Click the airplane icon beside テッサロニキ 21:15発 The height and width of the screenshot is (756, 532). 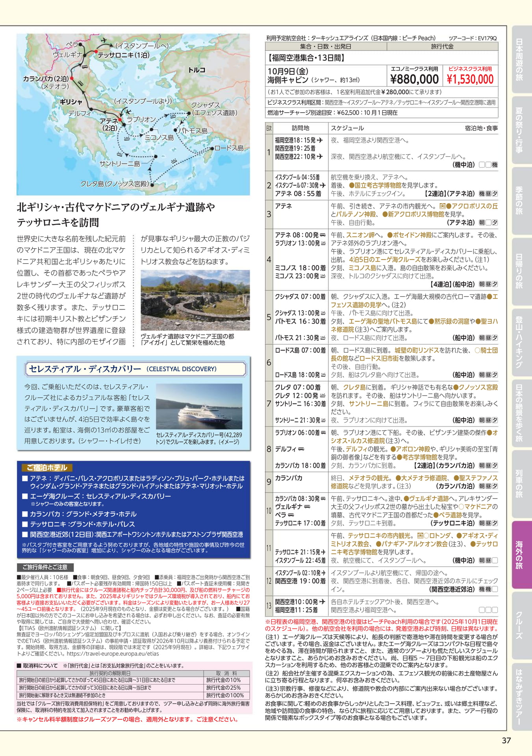(323, 552)
